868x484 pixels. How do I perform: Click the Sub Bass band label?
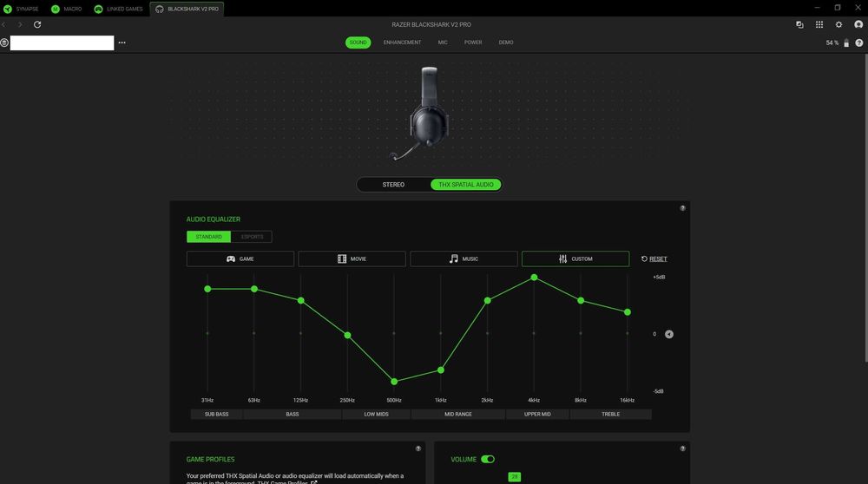click(x=216, y=415)
